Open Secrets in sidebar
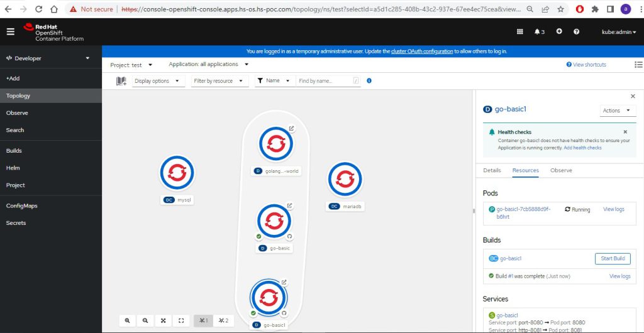Image resolution: width=644 pixels, height=333 pixels. (51, 223)
